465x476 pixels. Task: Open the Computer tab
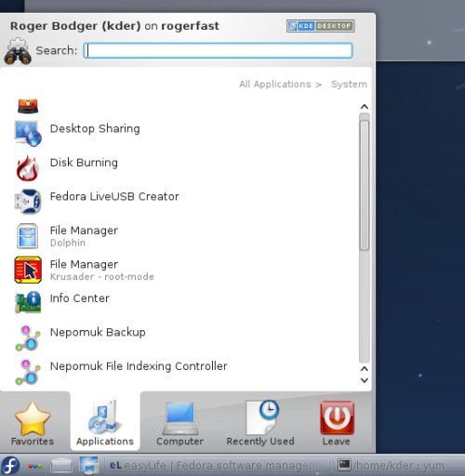point(180,423)
